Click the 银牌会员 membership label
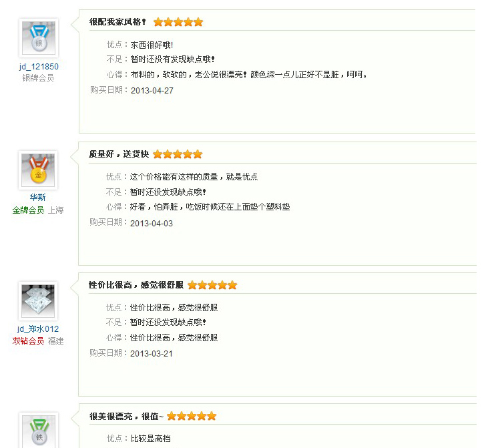The height and width of the screenshot is (448, 494). (38, 78)
